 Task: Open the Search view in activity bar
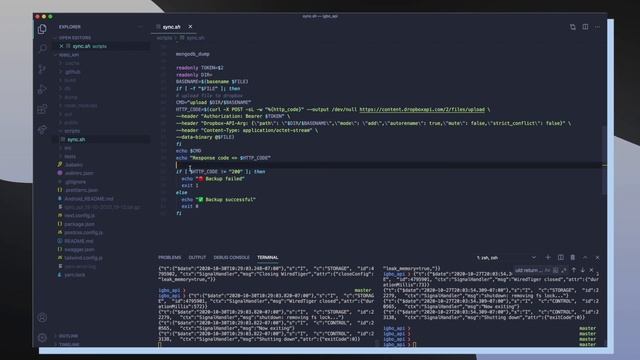point(42,49)
